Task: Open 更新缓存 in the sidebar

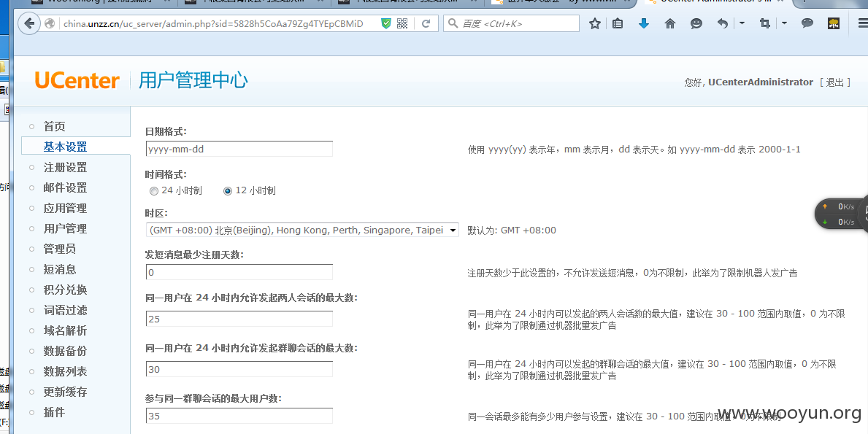Action: (65, 392)
